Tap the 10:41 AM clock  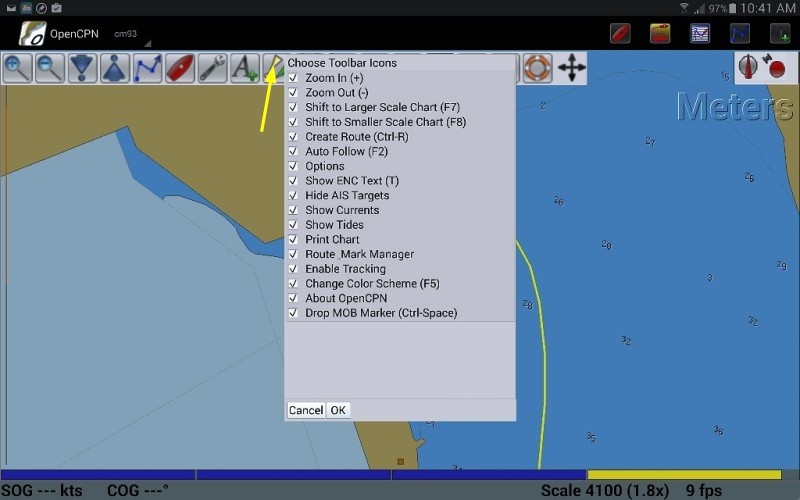[767, 8]
